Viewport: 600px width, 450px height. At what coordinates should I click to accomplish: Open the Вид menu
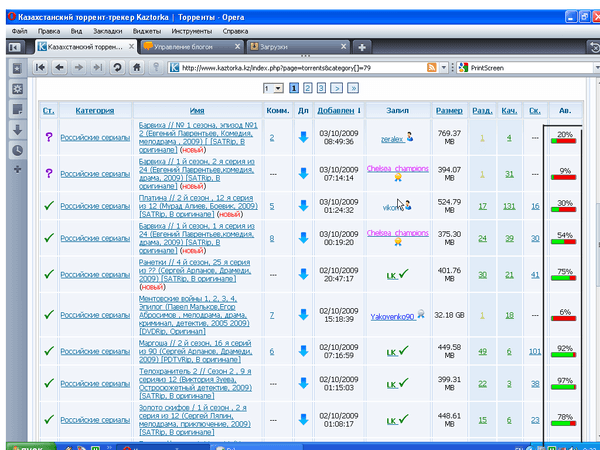click(76, 31)
